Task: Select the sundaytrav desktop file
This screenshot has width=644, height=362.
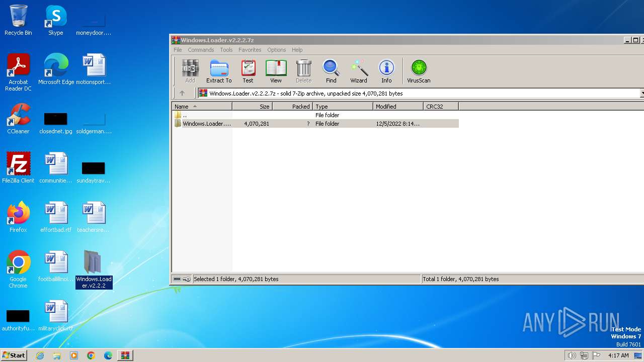Action: [94, 173]
